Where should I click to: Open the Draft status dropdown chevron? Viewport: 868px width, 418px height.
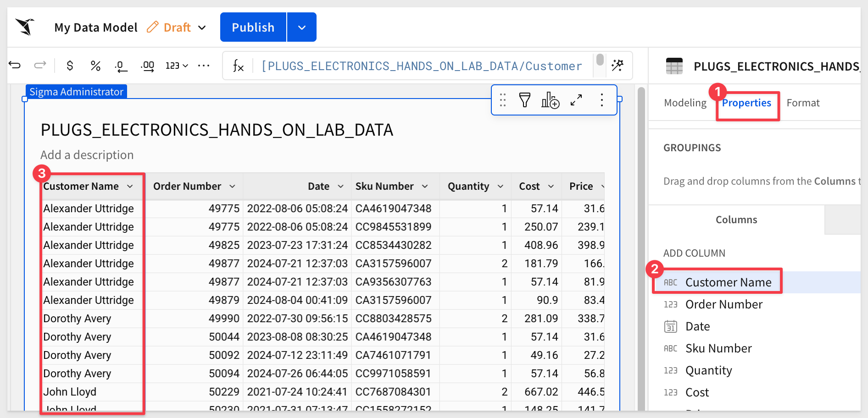click(202, 27)
